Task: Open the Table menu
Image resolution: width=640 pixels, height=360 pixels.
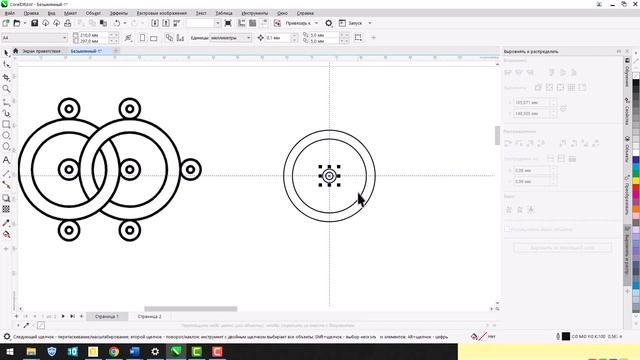Action: point(224,13)
